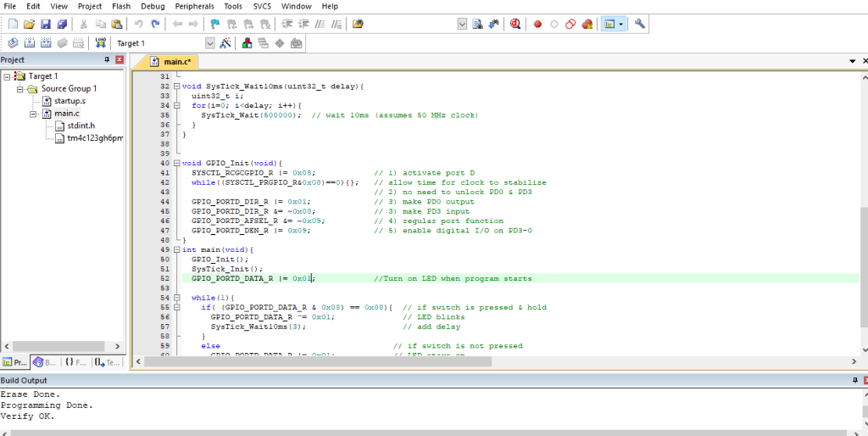The width and height of the screenshot is (868, 436).
Task: Collapse the Target 1 tree node
Action: (x=7, y=76)
